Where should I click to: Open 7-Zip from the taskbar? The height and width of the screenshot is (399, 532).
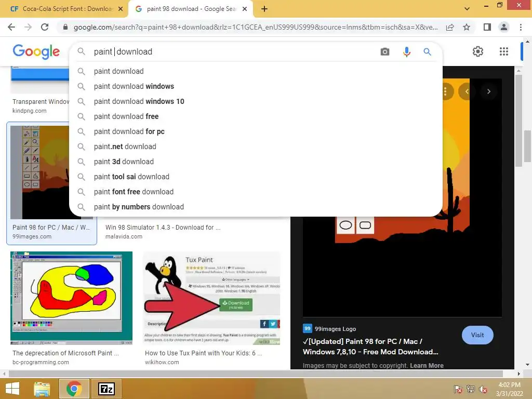coord(107,389)
